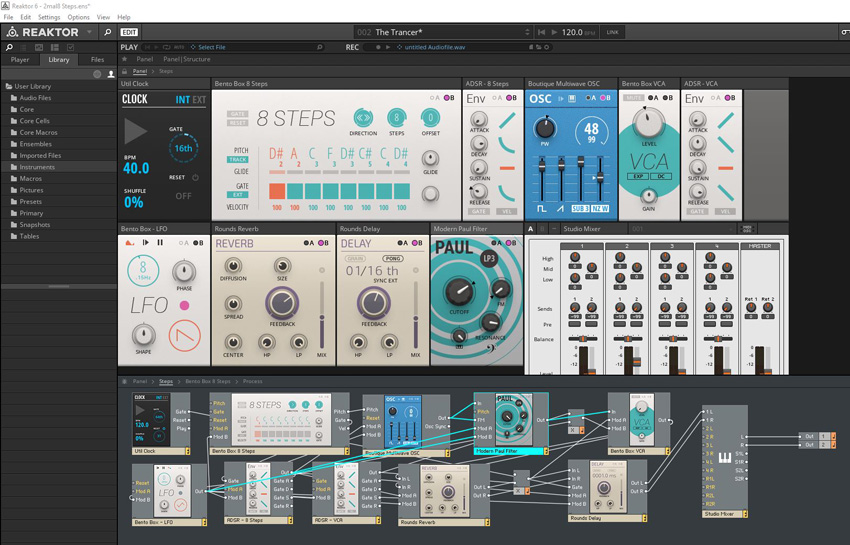Screen dimensions: 850x545
Task: Open the Edit menu
Action: [25, 17]
